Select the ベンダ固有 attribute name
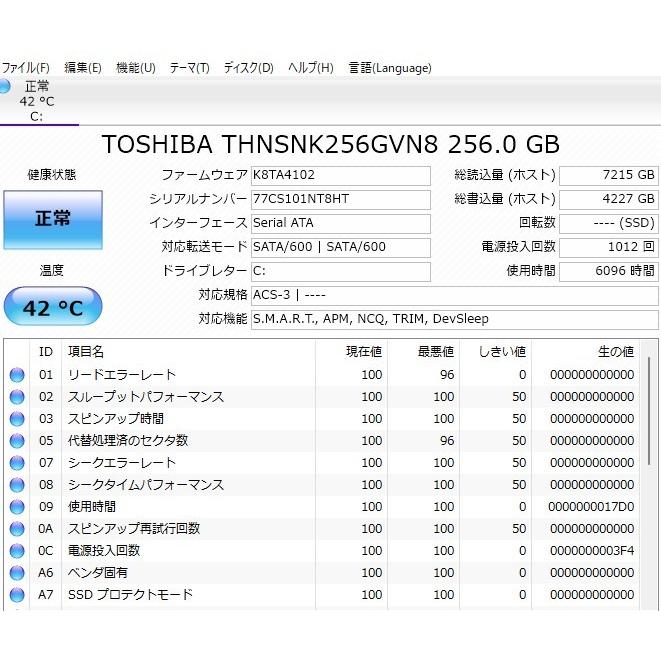Viewport: 661px width, 661px height. (98, 572)
